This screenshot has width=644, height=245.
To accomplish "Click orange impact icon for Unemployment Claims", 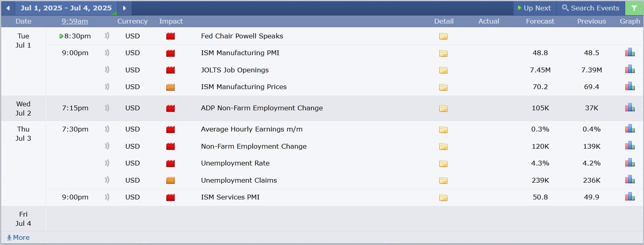I will point(171,180).
